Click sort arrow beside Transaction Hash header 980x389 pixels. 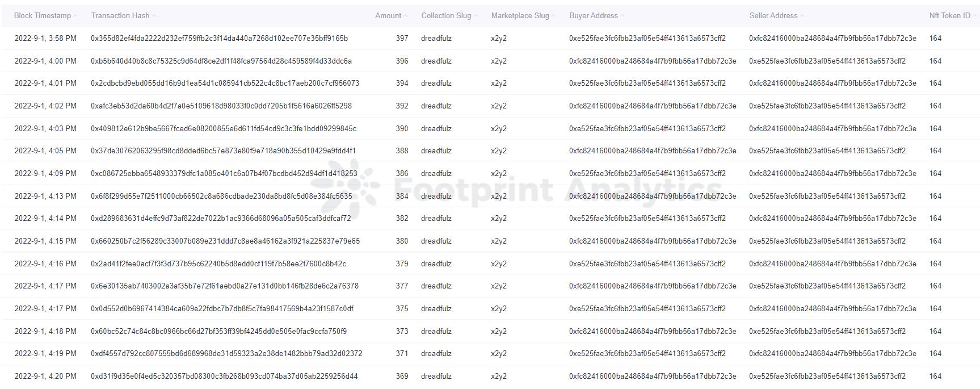[154, 16]
